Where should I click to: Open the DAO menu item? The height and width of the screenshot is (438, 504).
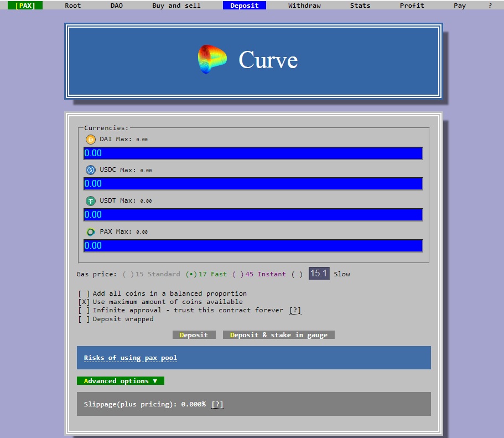116,6
